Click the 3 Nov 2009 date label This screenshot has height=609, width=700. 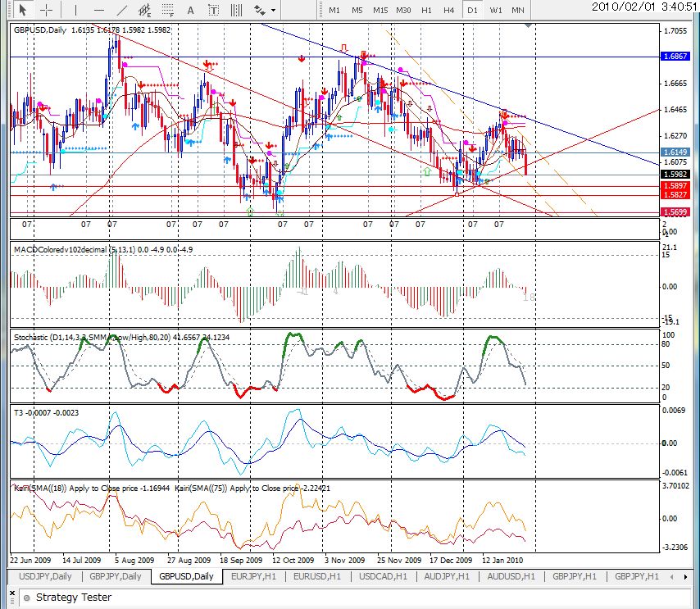(344, 560)
